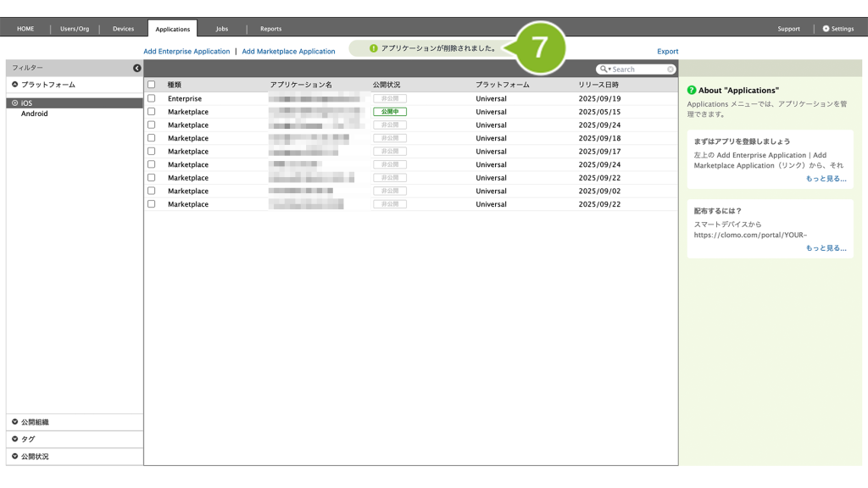Expand the 公開組織 filter section
Image resolution: width=868 pixels, height=488 pixels.
(15, 422)
